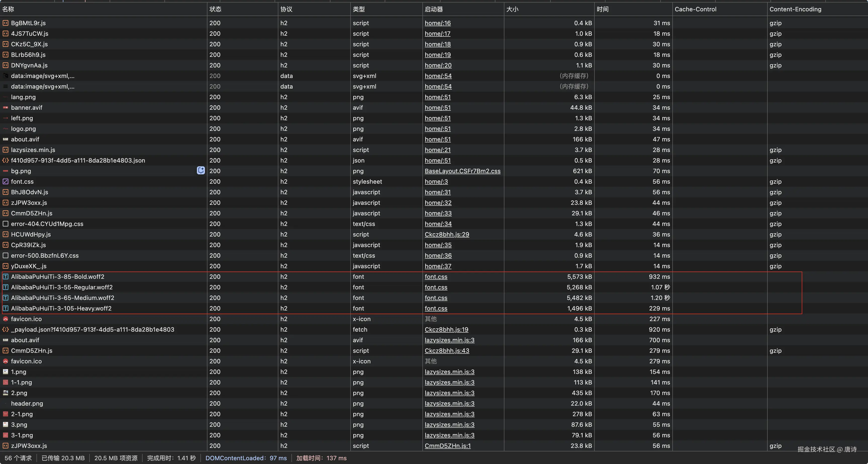Open the BaseLayout.CSFr7Bm2.css initiator link
Screen dimensions: 868x464
point(462,171)
